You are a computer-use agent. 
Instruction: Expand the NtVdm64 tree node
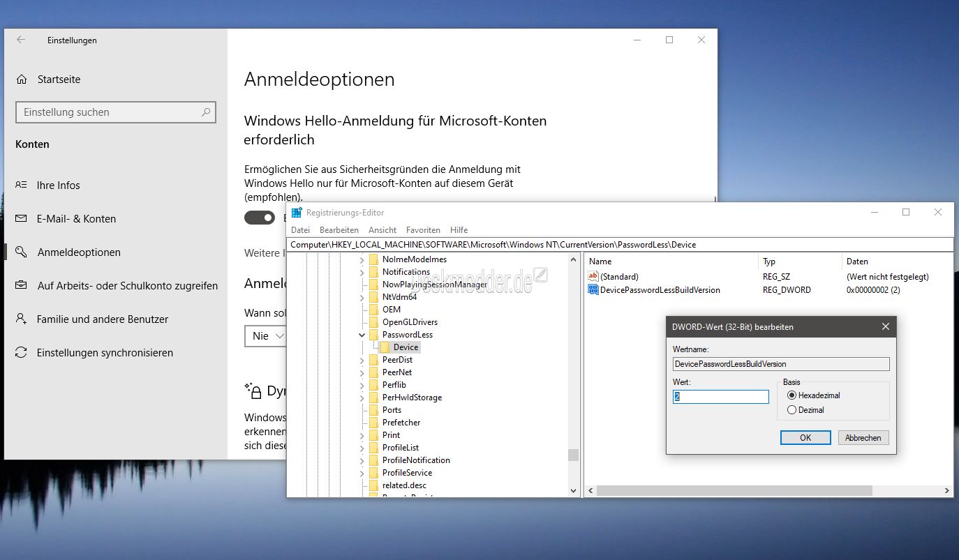pos(362,297)
